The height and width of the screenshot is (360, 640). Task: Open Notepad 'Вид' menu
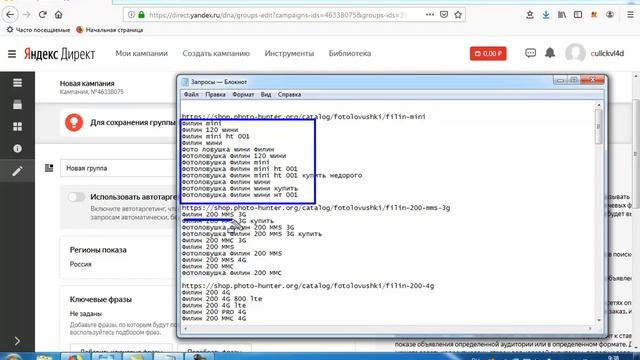point(266,95)
